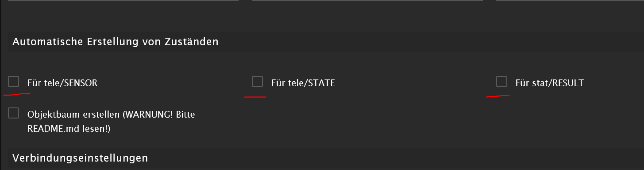The image size is (644, 170).
Task: Click the red underline below the tele/SENSOR checkbox
Action: point(17,94)
